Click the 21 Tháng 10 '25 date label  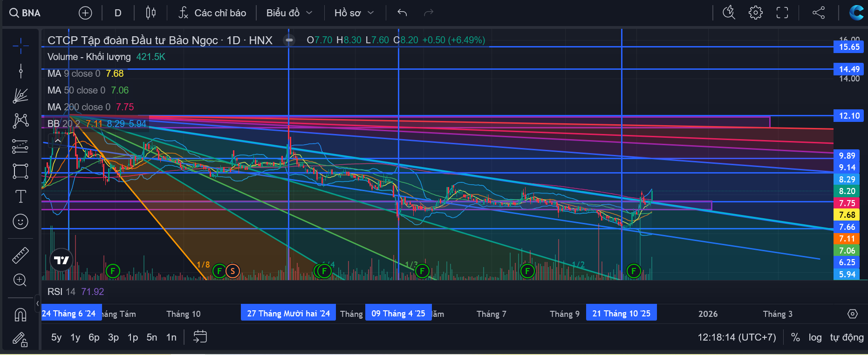point(622,314)
